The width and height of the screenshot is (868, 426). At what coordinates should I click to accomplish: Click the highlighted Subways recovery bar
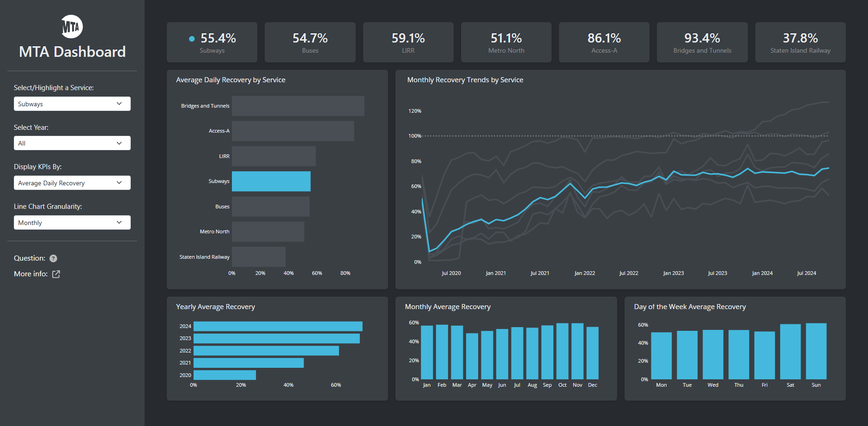271,181
